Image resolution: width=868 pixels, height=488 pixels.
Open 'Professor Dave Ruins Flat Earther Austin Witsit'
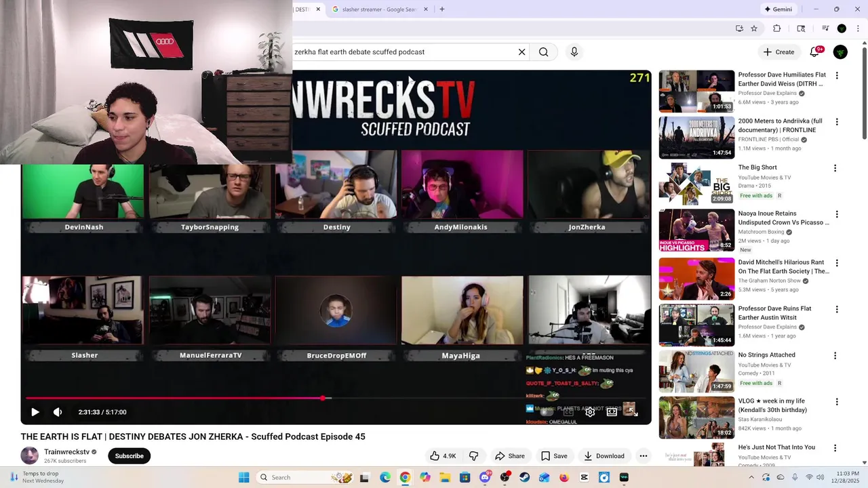pyautogui.click(x=774, y=313)
